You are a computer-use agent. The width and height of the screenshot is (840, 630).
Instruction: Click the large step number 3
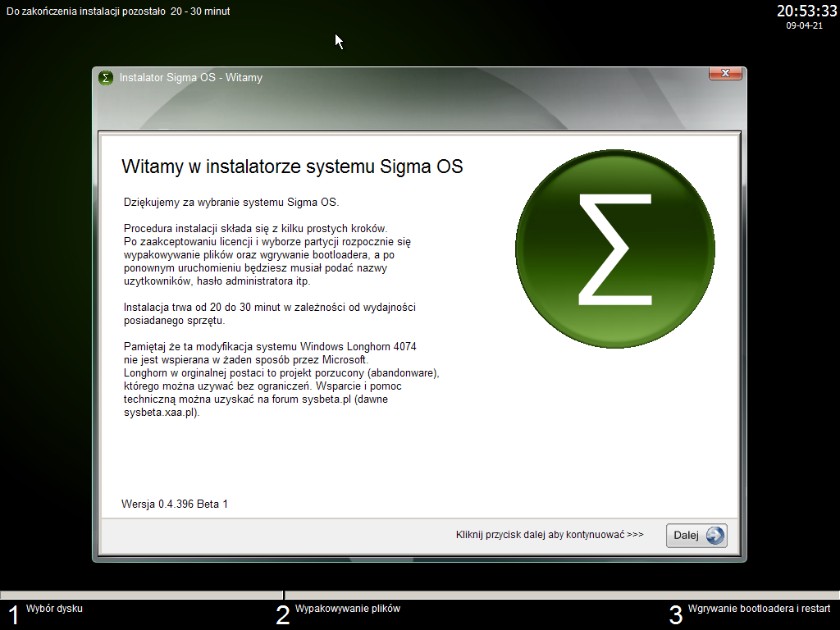tap(675, 615)
